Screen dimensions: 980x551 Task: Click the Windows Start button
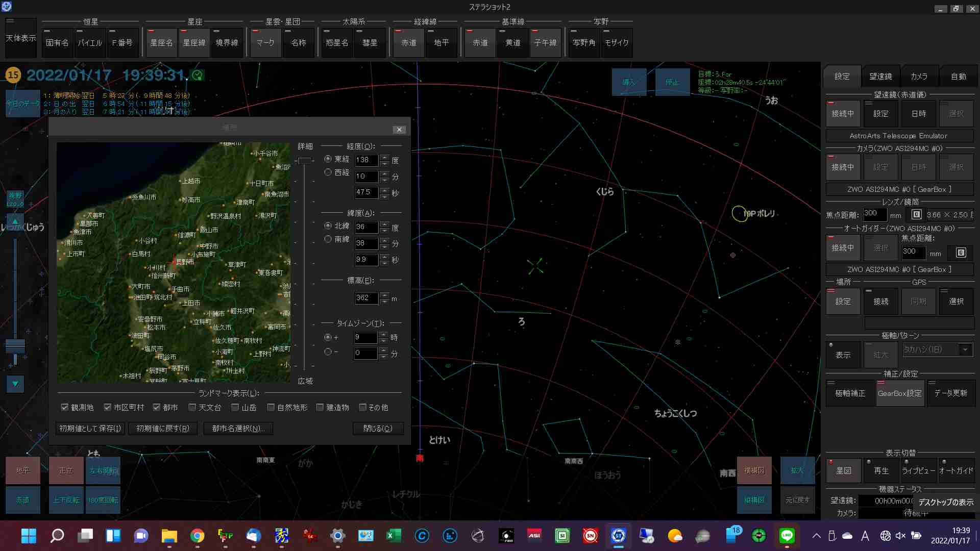click(x=29, y=536)
